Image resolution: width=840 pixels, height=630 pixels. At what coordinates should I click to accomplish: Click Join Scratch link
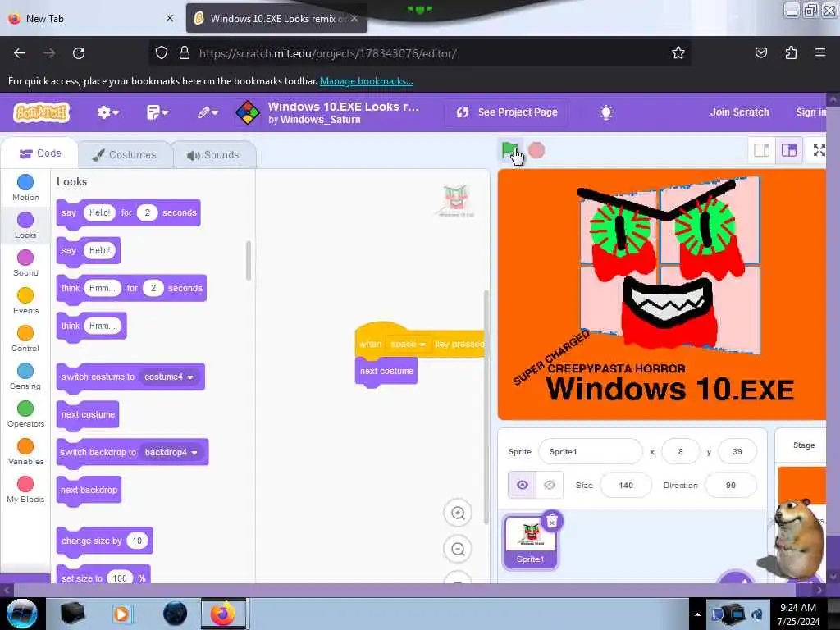(739, 112)
